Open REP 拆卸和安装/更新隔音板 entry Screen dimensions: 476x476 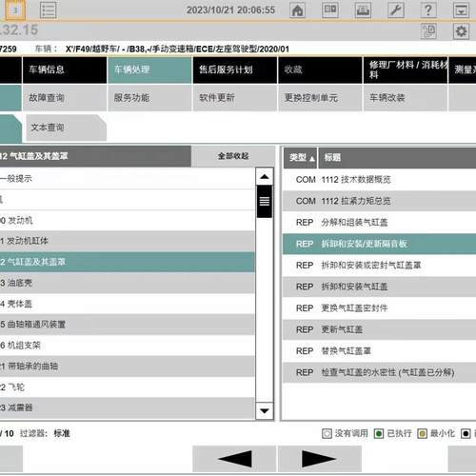379,244
